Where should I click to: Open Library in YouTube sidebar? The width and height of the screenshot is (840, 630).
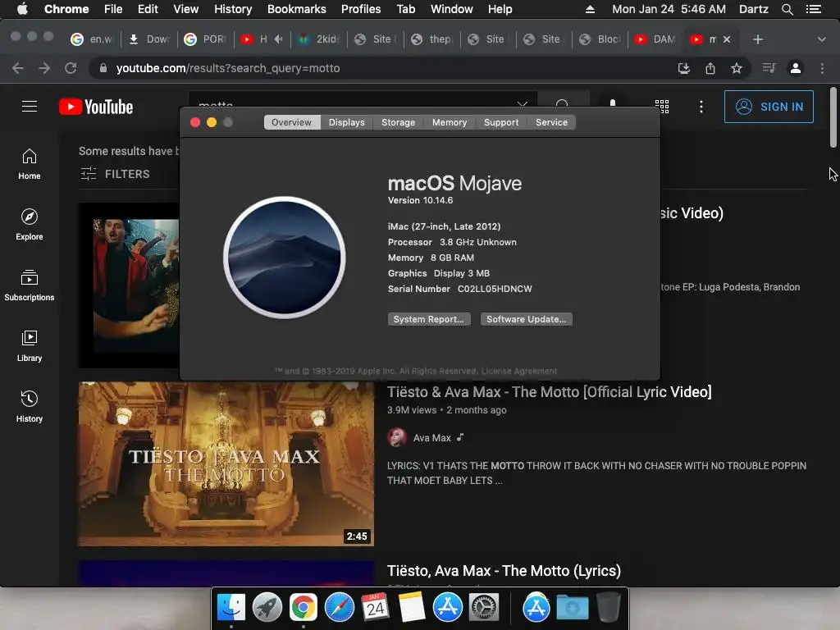click(x=30, y=346)
